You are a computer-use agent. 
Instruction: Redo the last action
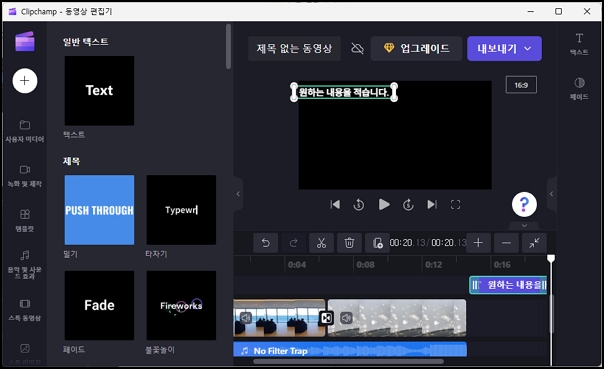tap(294, 243)
